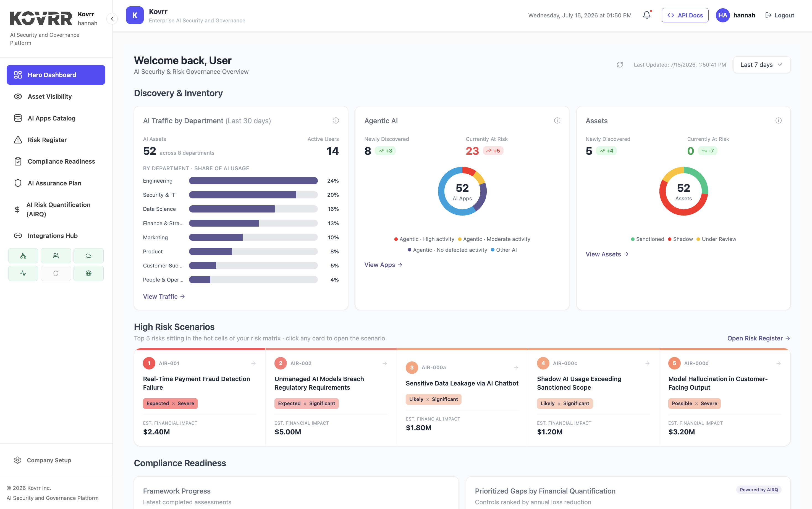Open AIR-000c scenario arrow
The height and width of the screenshot is (509, 812).
pos(647,364)
